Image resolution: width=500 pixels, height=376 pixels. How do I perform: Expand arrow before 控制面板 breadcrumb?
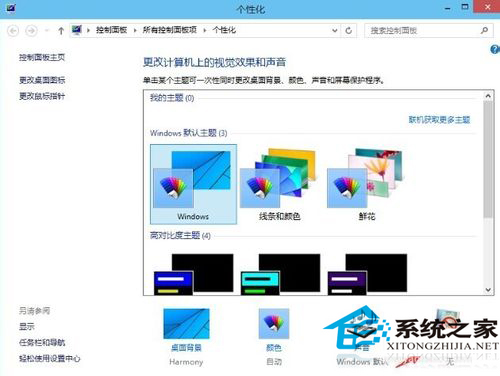click(88, 31)
